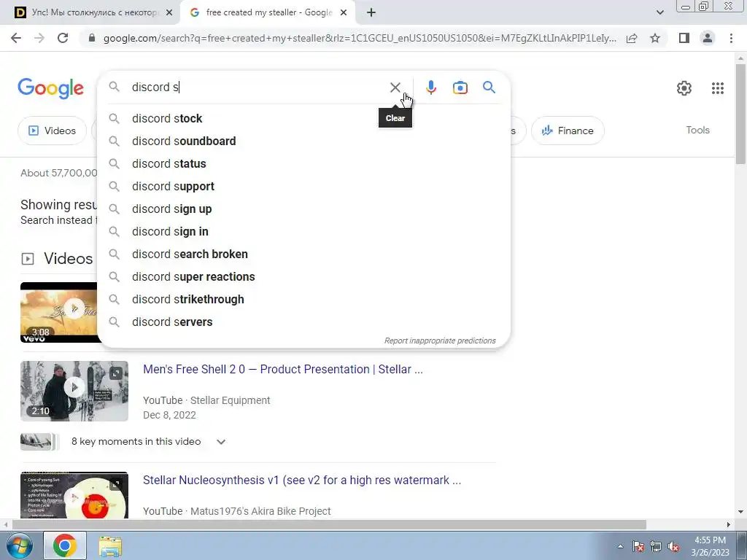Image resolution: width=747 pixels, height=560 pixels.
Task: Close the 'Упс! Мы столкнулись' tab
Action: (x=169, y=12)
